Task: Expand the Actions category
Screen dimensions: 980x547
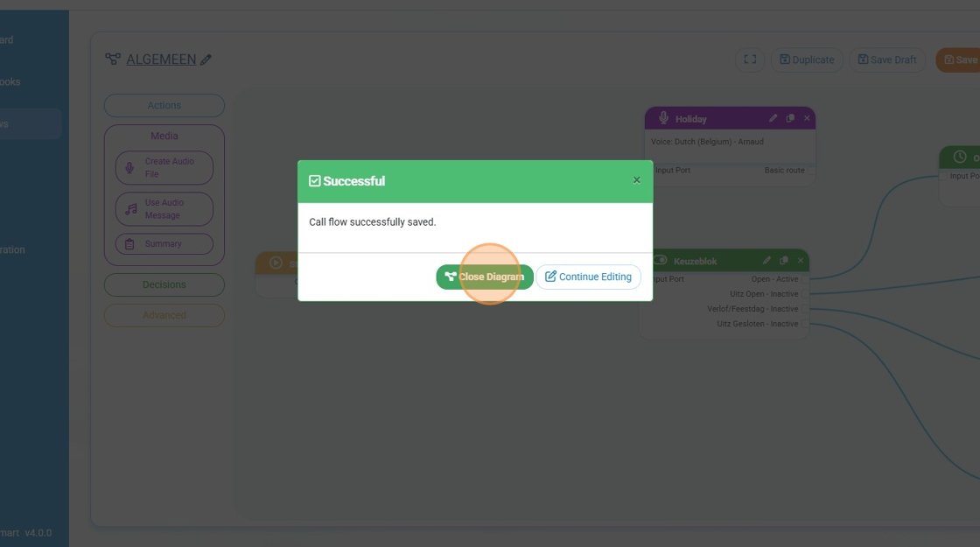Action: pos(164,106)
